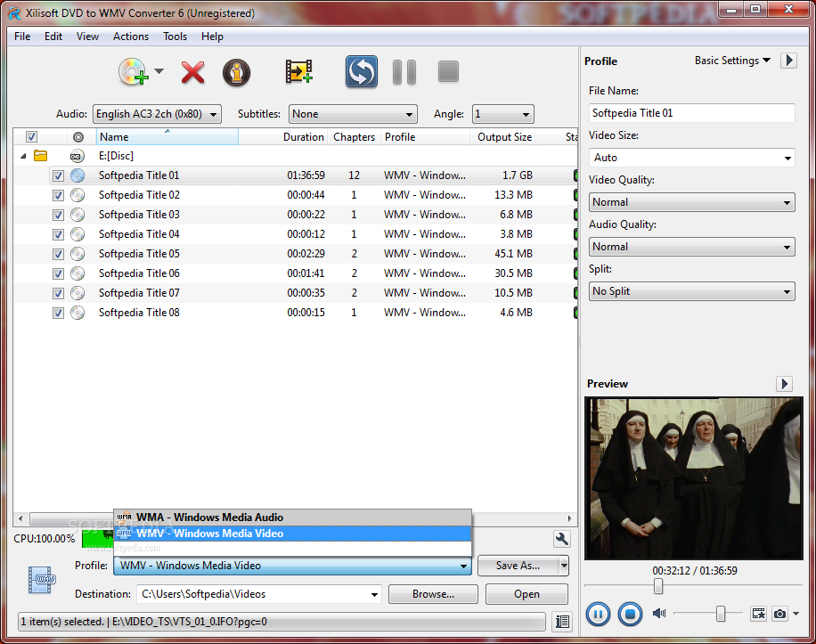The width and height of the screenshot is (816, 644).
Task: Click disc icon of Softpedia Title 05
Action: [78, 254]
